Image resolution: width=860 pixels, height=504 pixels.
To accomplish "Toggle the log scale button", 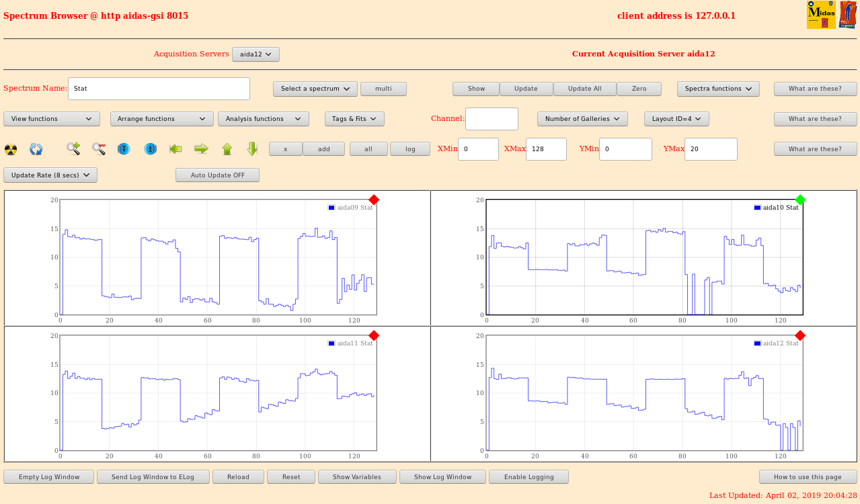I will pos(409,149).
